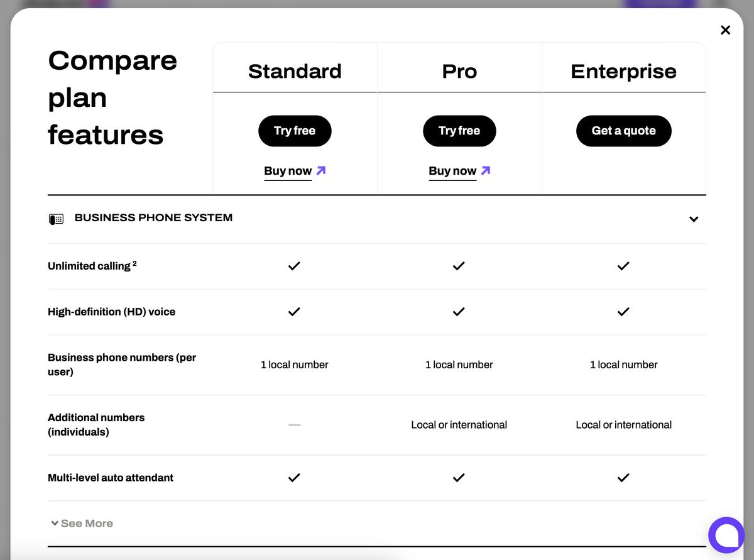
Task: Click Enterprise's Multi-level auto attendant checkmark
Action: tap(623, 478)
